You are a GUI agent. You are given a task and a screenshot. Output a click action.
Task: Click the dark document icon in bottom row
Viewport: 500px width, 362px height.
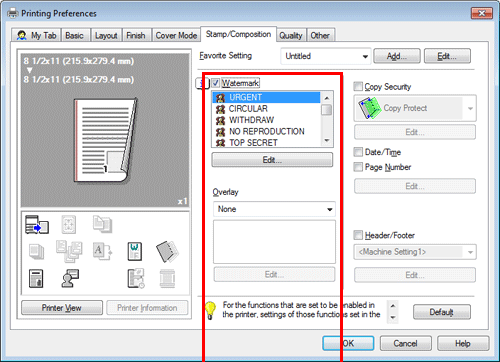(36, 279)
